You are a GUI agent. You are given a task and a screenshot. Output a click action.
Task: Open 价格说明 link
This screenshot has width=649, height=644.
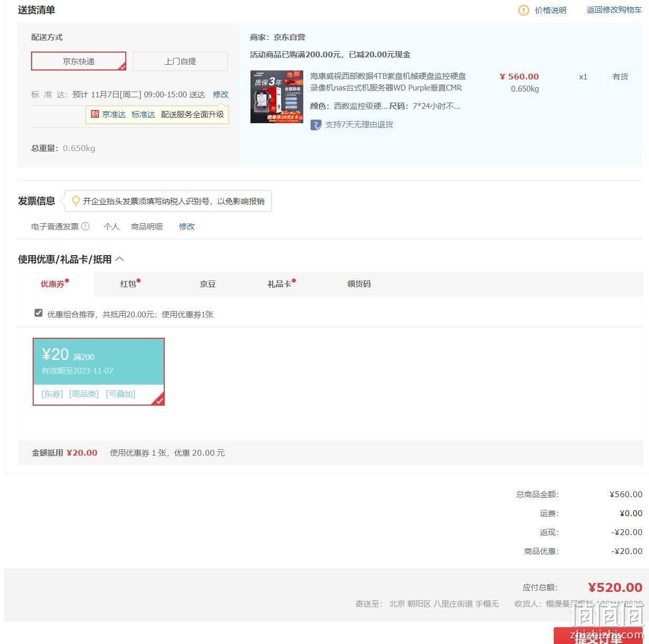(551, 10)
